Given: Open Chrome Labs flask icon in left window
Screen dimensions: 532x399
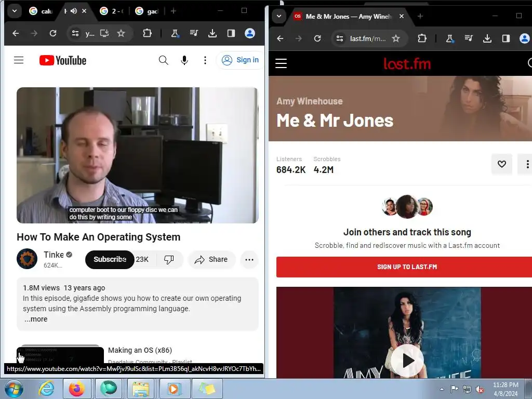Looking at the screenshot, I should [175, 33].
